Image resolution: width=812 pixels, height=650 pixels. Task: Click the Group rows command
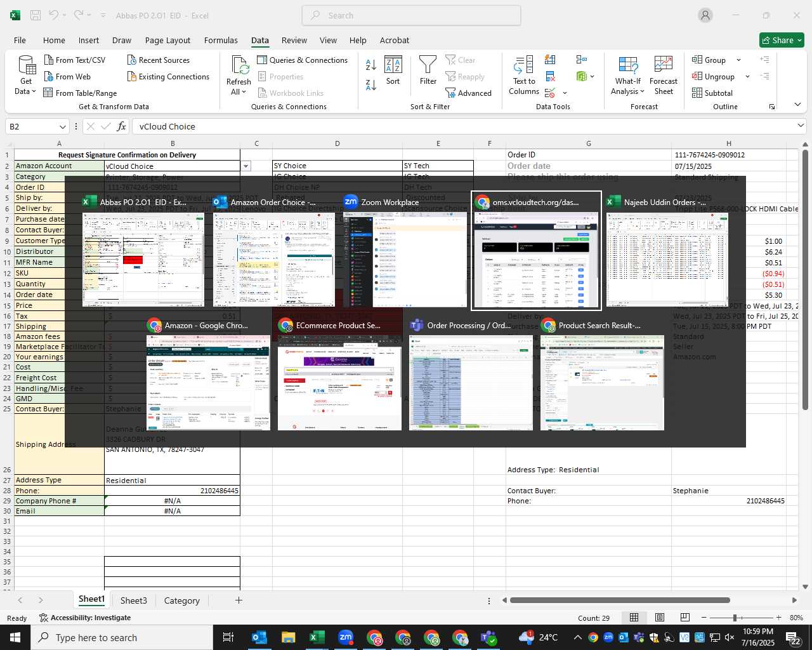click(x=709, y=60)
